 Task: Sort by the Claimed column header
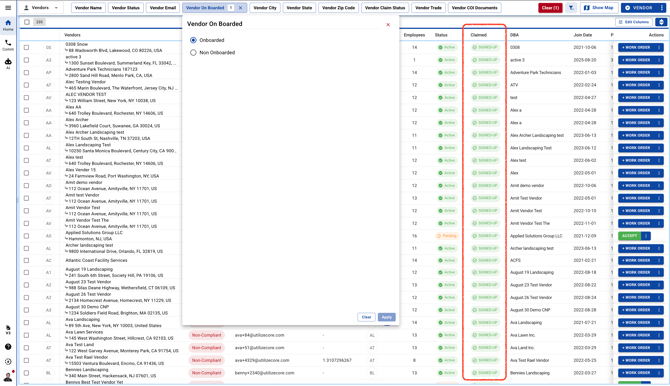(479, 35)
